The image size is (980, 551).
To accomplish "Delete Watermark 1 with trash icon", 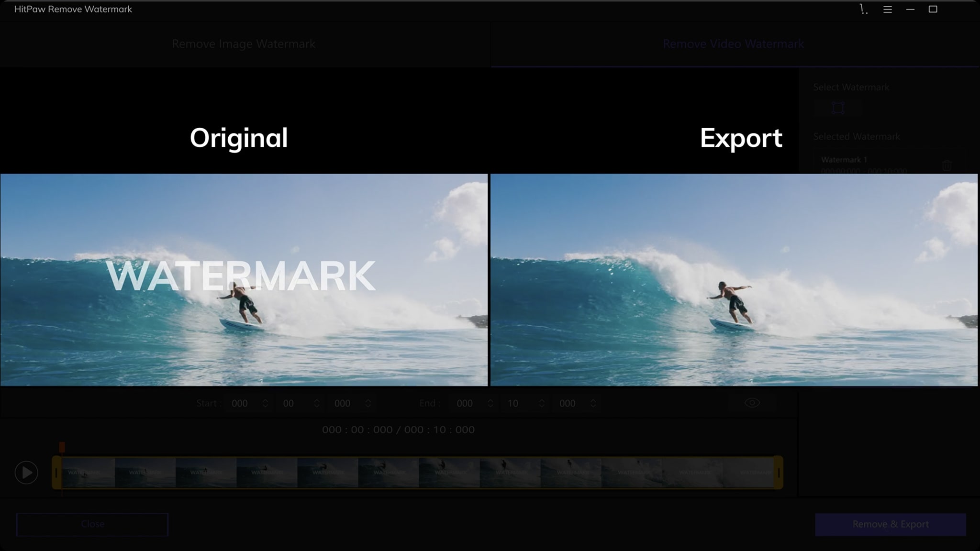I will [x=946, y=166].
